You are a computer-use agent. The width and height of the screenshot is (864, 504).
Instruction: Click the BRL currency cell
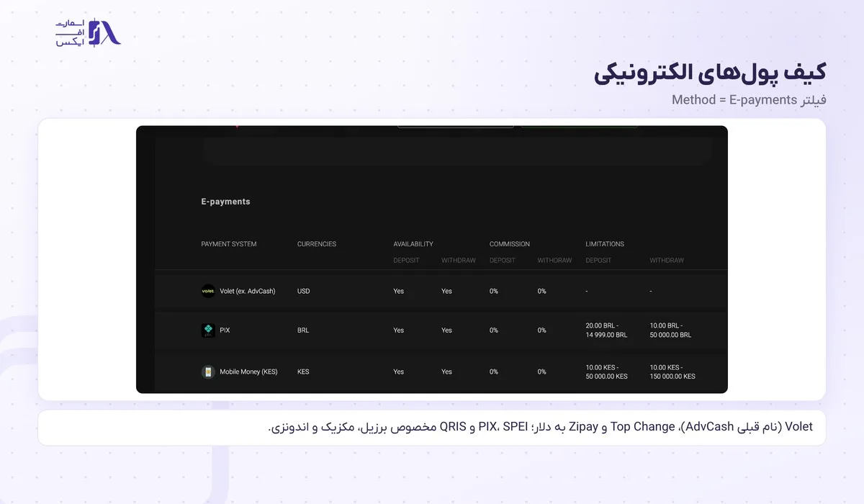click(303, 330)
